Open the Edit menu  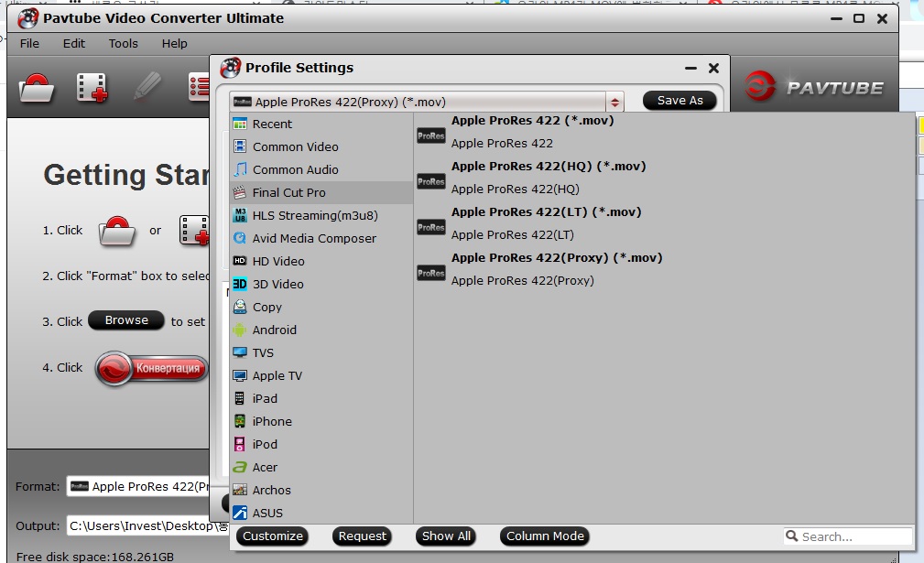73,44
